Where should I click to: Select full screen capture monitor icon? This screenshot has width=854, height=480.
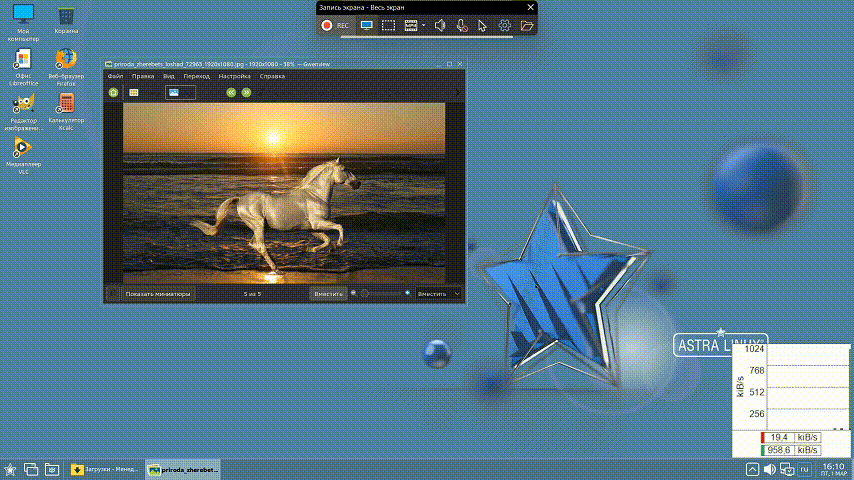click(x=367, y=25)
